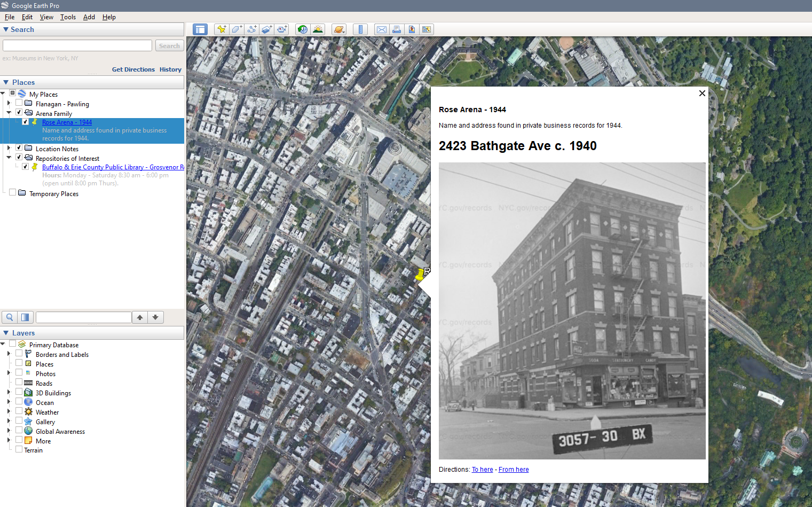Toggle sunlight across the landscape
The width and height of the screenshot is (812, 507).
point(318,29)
